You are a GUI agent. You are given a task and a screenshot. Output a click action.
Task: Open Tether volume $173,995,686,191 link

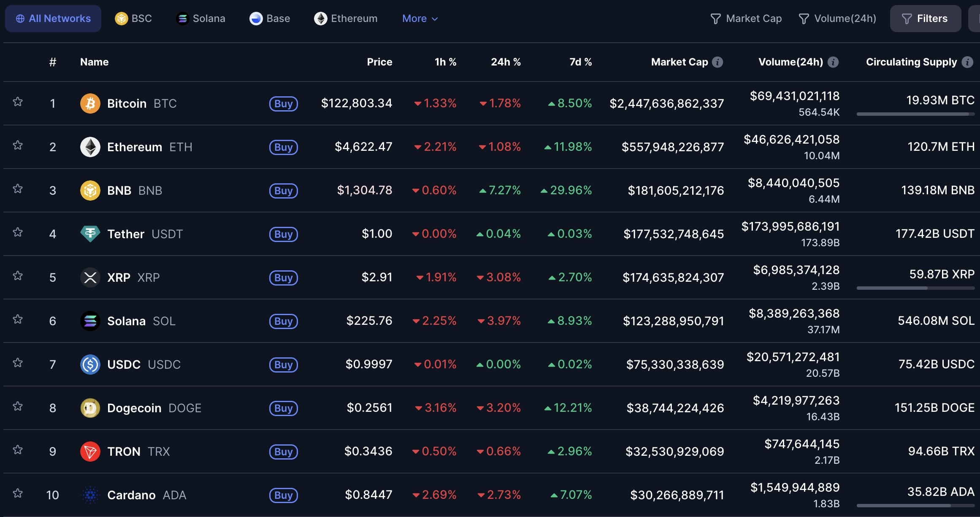point(790,227)
